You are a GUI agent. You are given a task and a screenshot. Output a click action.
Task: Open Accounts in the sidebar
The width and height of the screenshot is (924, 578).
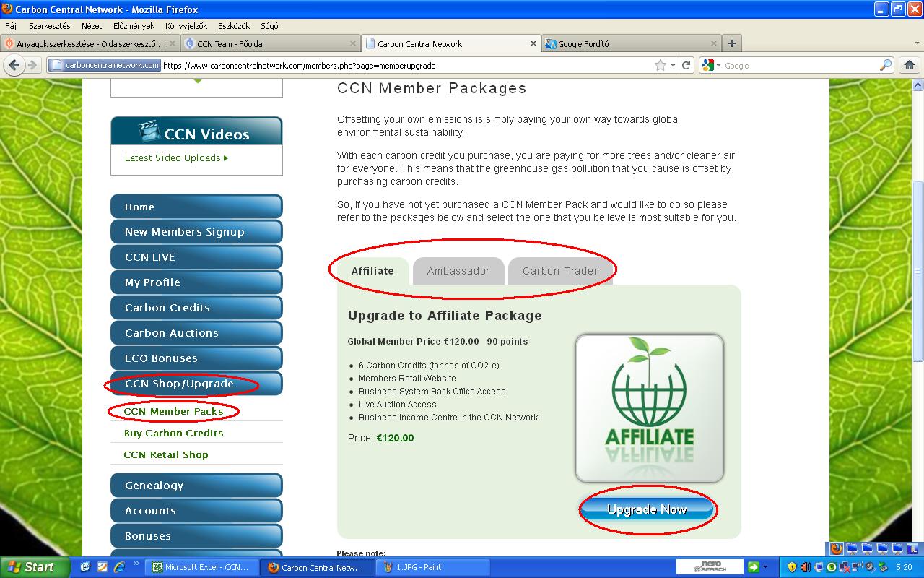[196, 511]
